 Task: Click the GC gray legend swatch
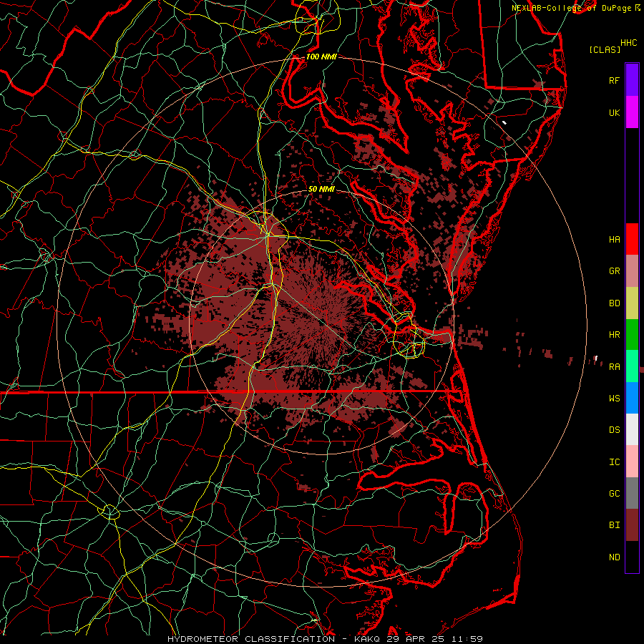pyautogui.click(x=632, y=493)
